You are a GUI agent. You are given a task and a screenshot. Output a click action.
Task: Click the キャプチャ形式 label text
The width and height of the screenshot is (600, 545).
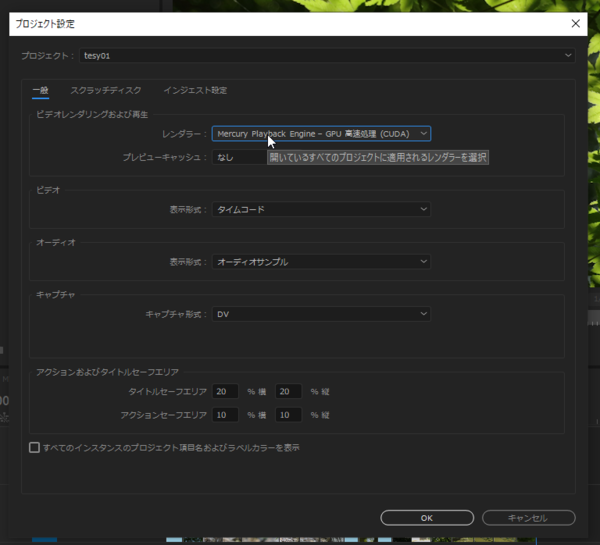point(176,314)
